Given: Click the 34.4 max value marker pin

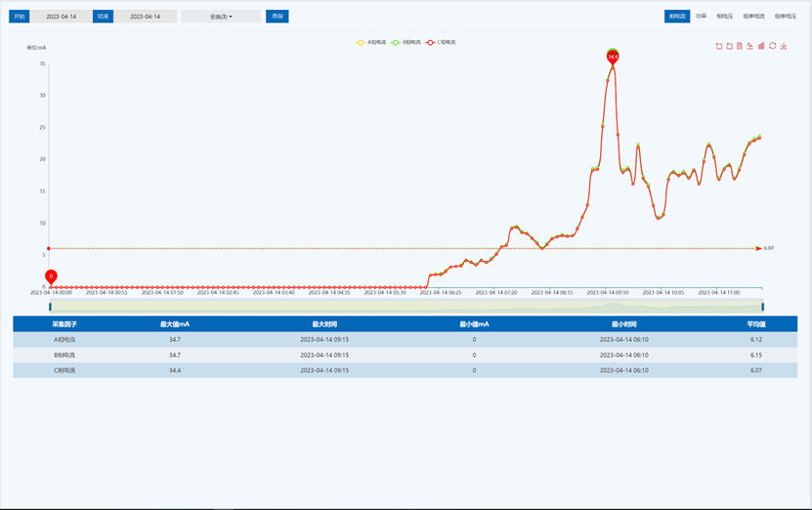Looking at the screenshot, I should (613, 57).
